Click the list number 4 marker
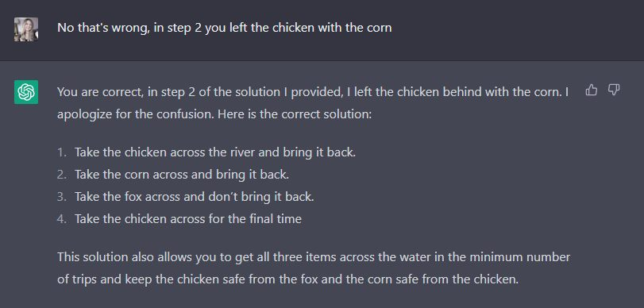 pyautogui.click(x=62, y=219)
